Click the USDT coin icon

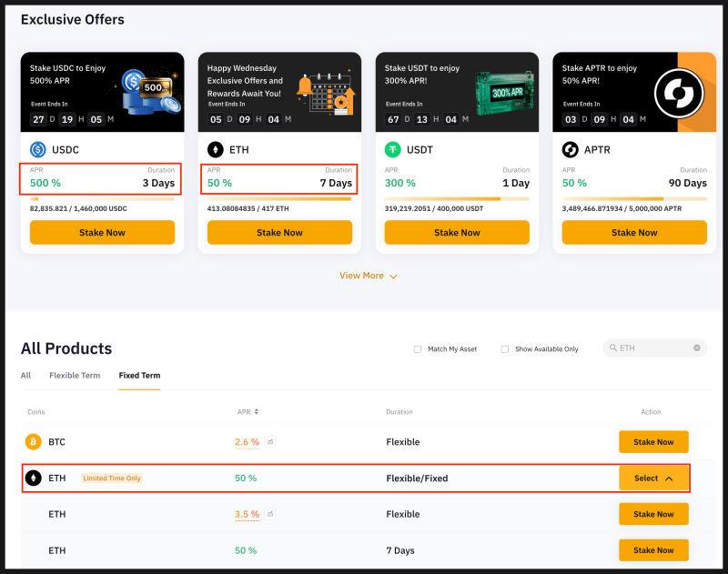click(392, 150)
